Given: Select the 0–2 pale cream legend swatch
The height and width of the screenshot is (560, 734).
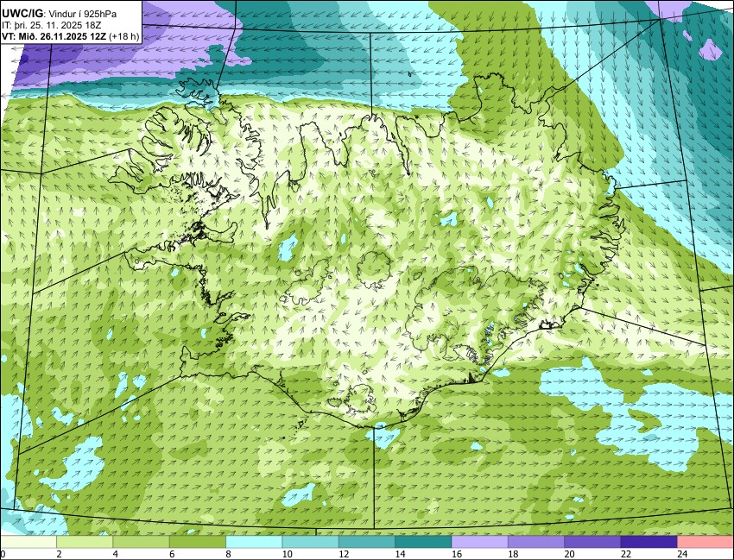Looking at the screenshot, I should (28, 542).
